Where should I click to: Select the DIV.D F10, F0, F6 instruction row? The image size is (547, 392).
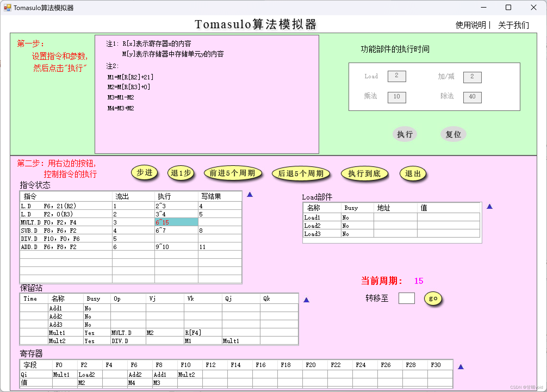[x=131, y=238]
